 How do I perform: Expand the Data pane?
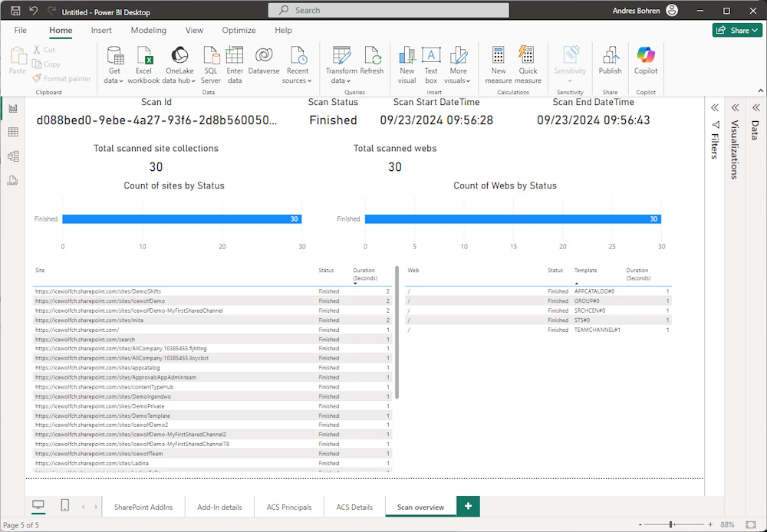[x=756, y=107]
